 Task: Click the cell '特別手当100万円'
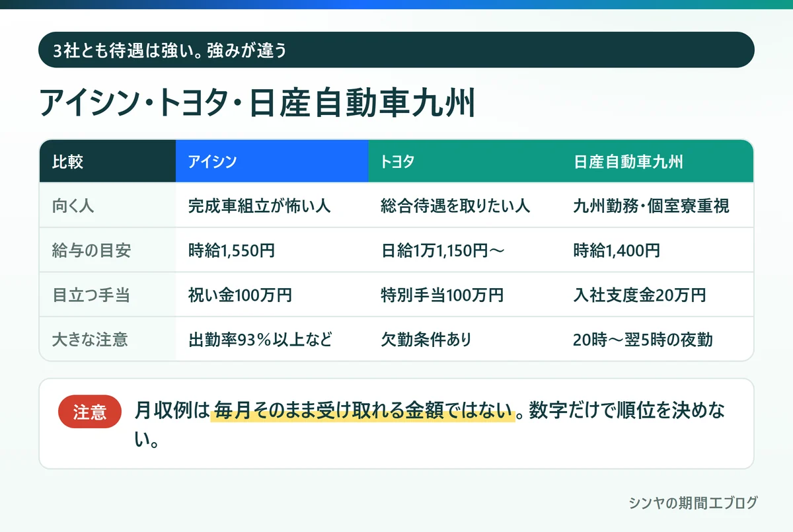click(465, 295)
